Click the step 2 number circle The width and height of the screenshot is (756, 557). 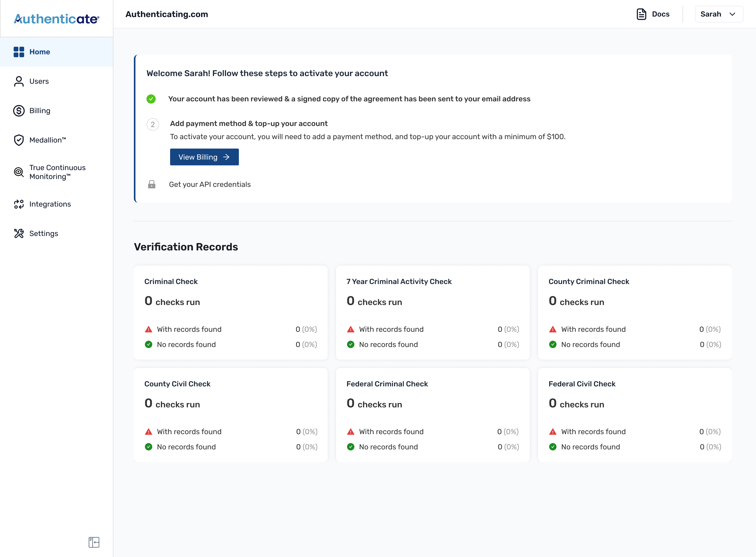(x=153, y=124)
